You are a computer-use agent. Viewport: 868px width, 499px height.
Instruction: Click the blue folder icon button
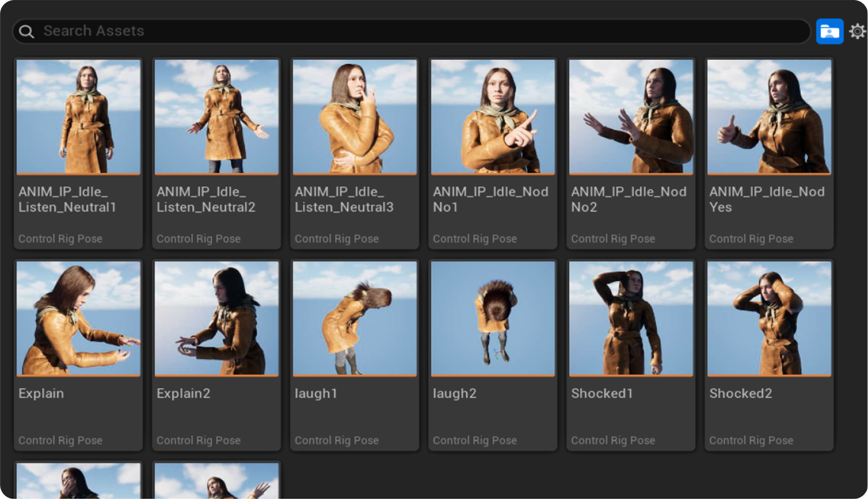(x=829, y=31)
